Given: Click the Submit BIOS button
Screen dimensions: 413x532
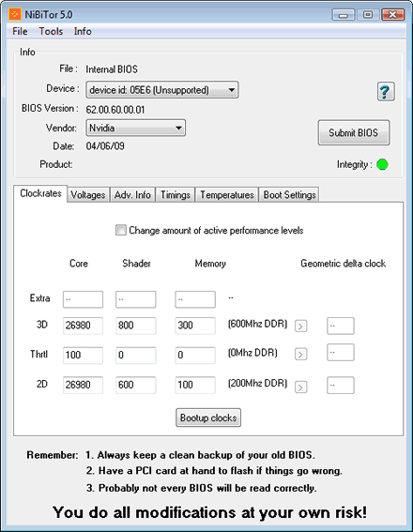Looking at the screenshot, I should point(354,132).
